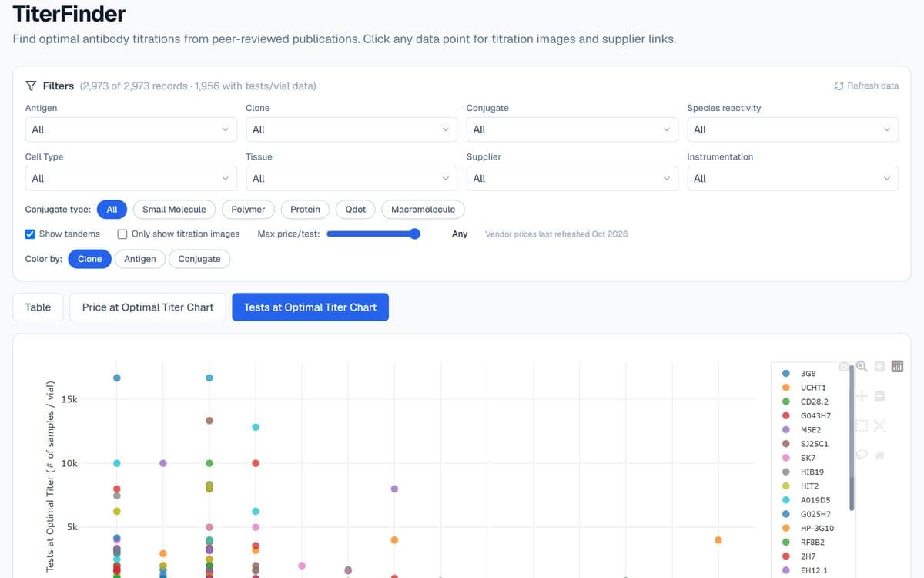Color chart by Antigen
This screenshot has height=578, width=924.
140,259
